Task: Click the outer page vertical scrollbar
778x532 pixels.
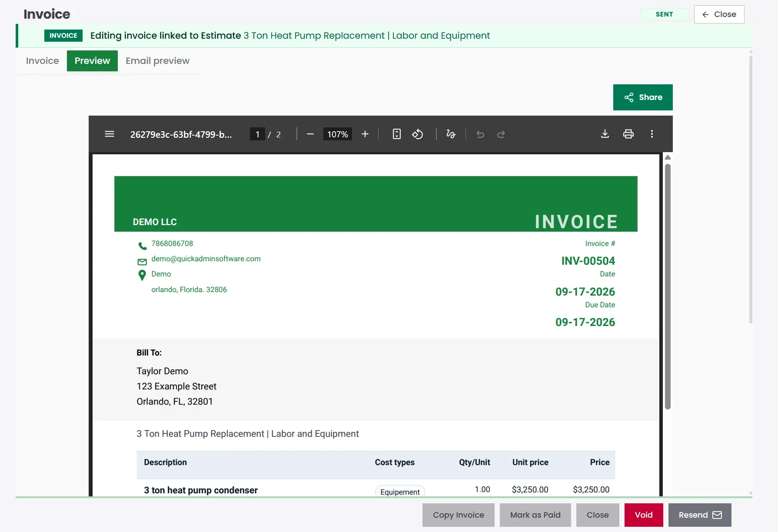Action: pos(751,189)
